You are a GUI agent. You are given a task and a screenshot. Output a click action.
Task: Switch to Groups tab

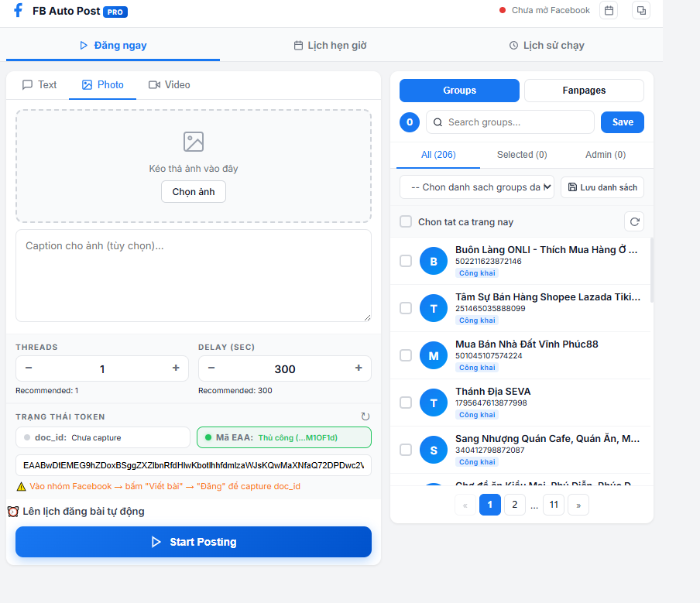(459, 91)
